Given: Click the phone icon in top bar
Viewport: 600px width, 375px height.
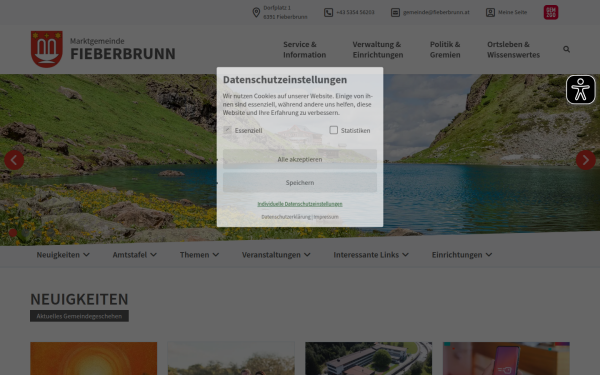Looking at the screenshot, I should [x=328, y=13].
